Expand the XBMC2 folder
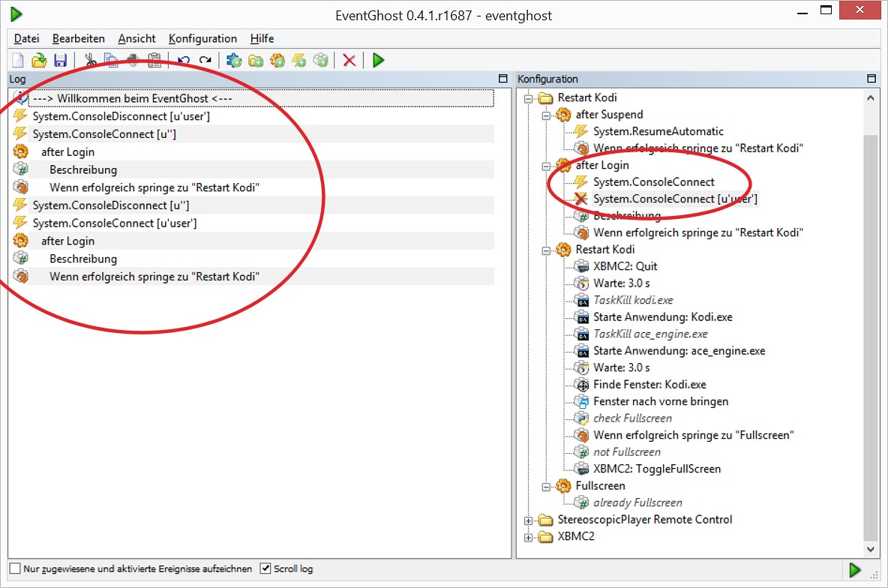This screenshot has height=588, width=888. point(529,537)
